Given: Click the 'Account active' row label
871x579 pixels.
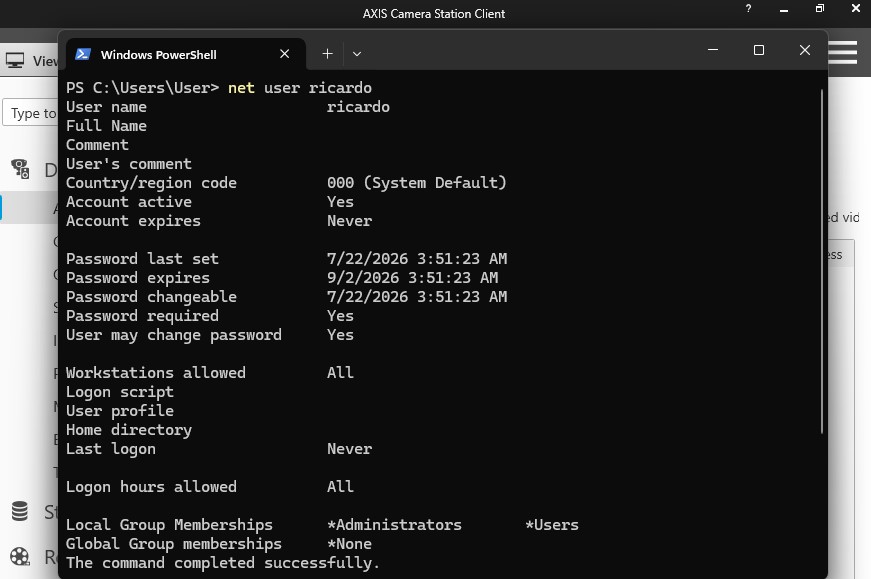Looking at the screenshot, I should tap(129, 202).
